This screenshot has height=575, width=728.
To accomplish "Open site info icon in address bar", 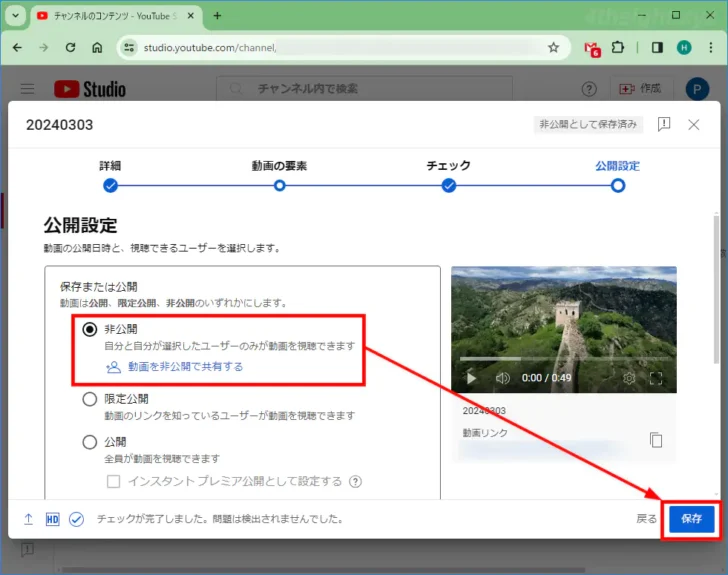I will (x=129, y=47).
